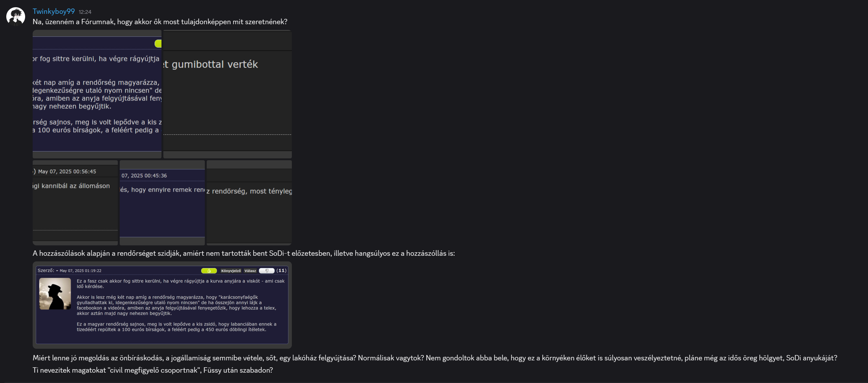This screenshot has width=868, height=383.
Task: Open the 'gumibottal verték' image thumbnail
Action: point(227,94)
